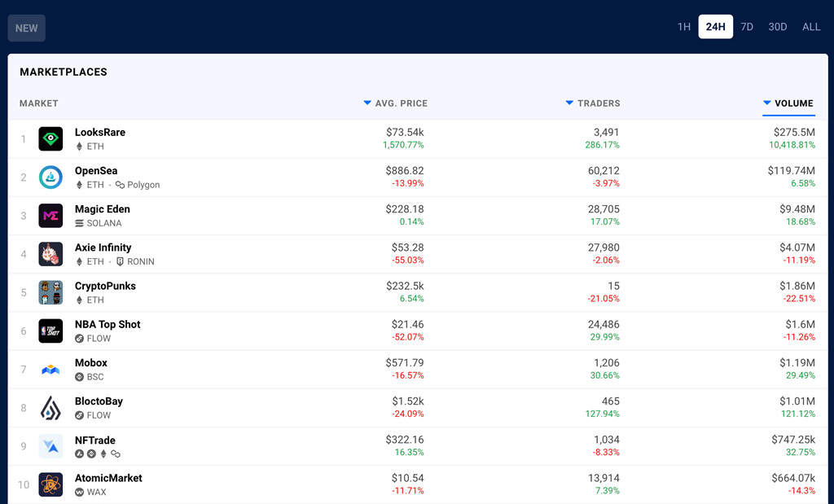Switch to the 1H time range
Image resolution: width=834 pixels, height=504 pixels.
click(684, 27)
